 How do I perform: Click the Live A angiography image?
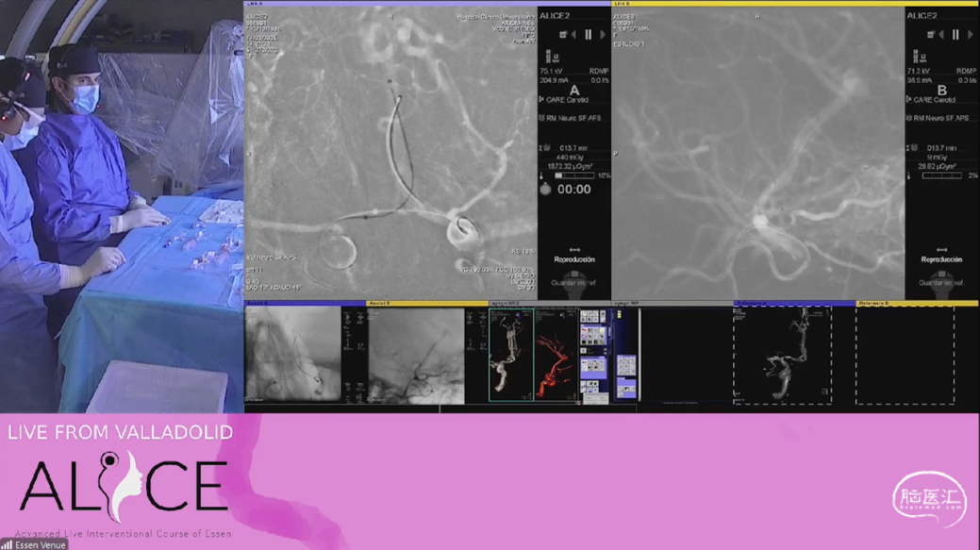point(390,153)
